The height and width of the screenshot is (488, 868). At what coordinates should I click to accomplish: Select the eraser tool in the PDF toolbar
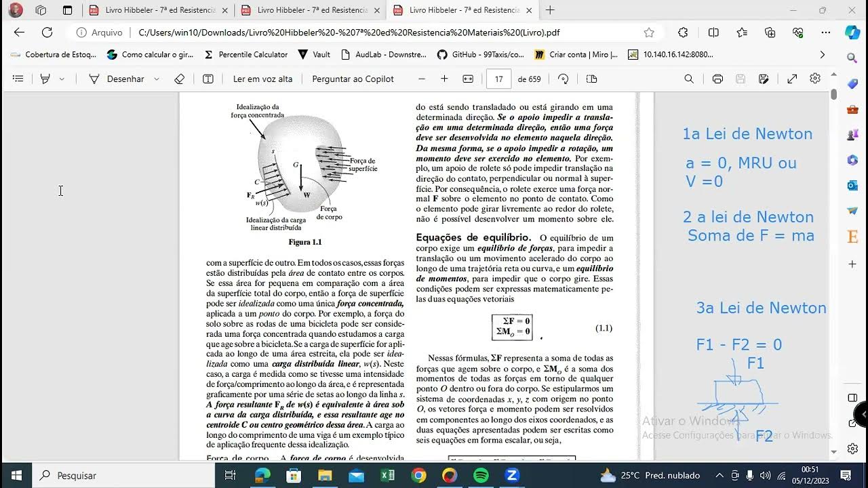(179, 79)
